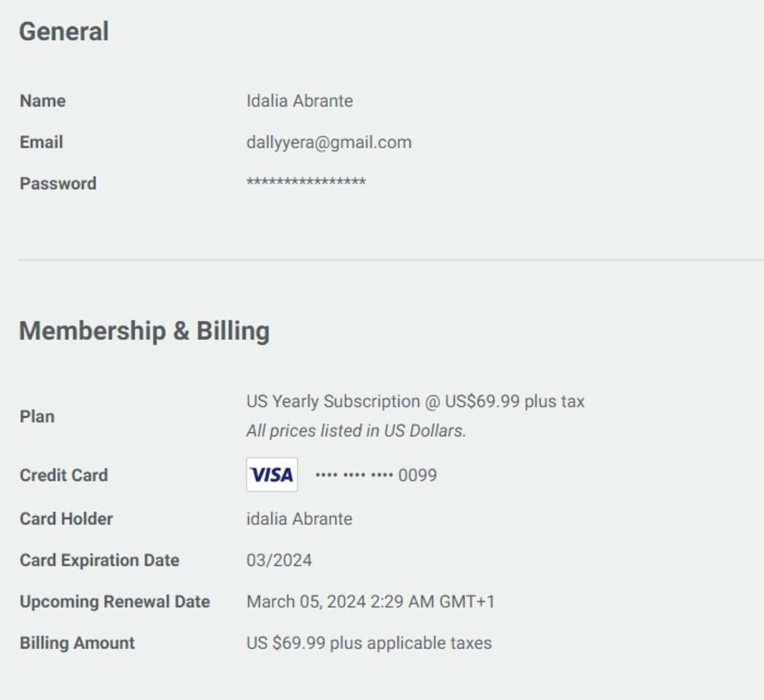Click the Password field label

coord(58,184)
